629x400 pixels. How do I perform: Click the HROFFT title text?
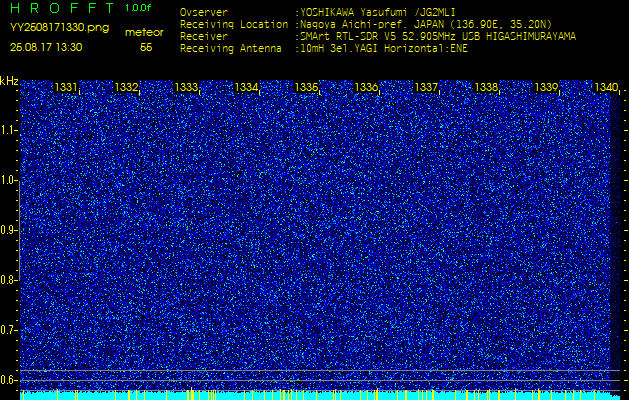click(x=63, y=8)
